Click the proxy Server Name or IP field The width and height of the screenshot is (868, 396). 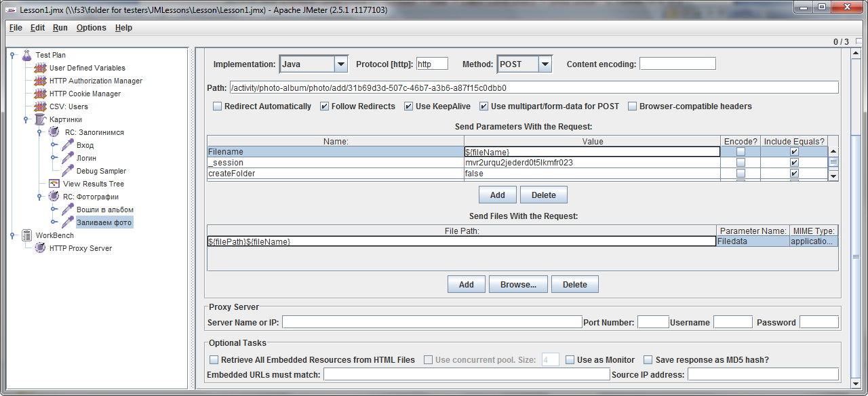(432, 322)
